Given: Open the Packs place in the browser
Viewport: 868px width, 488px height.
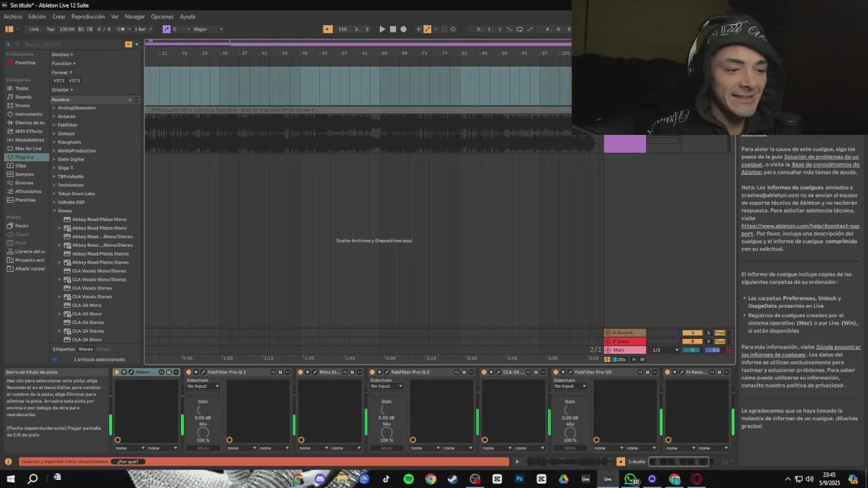Looking at the screenshot, I should pos(22,226).
